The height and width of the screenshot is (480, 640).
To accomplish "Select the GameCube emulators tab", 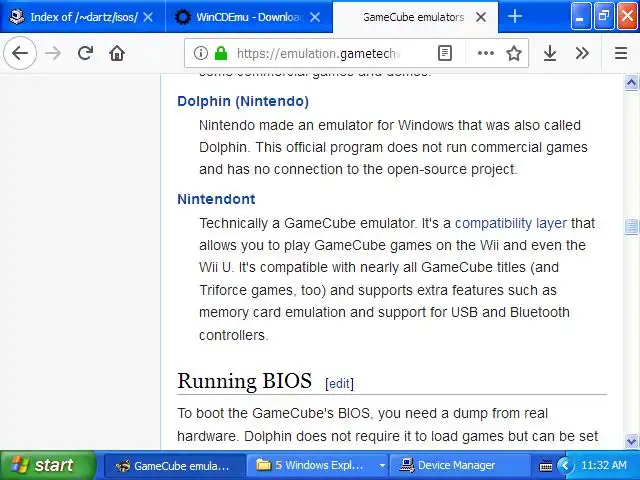I will pos(415,17).
